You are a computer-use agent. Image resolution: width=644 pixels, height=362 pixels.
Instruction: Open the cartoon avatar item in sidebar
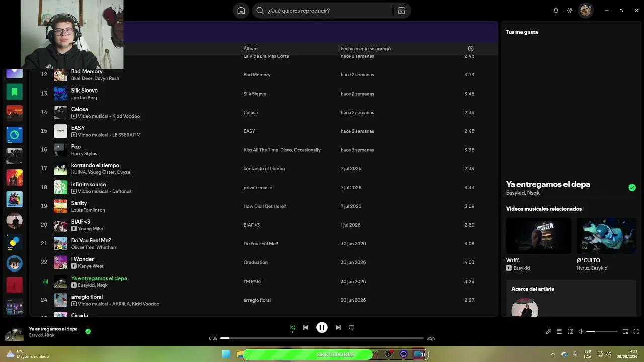[14, 263]
